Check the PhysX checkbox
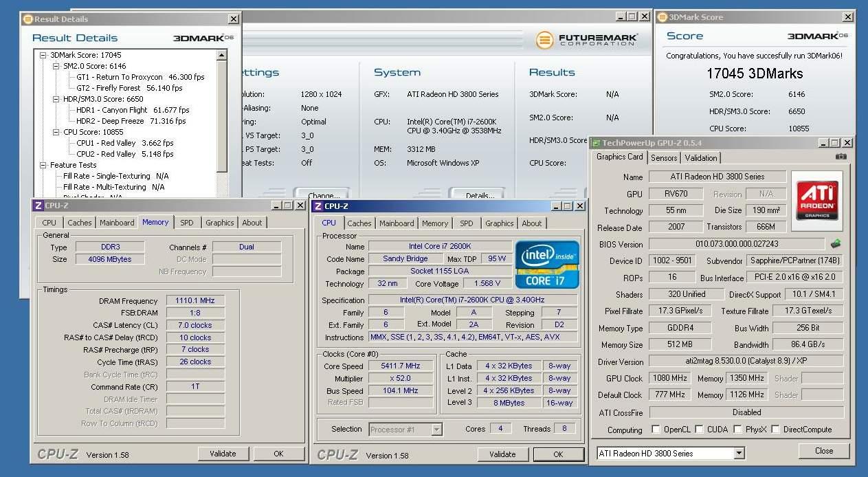 pos(737,430)
